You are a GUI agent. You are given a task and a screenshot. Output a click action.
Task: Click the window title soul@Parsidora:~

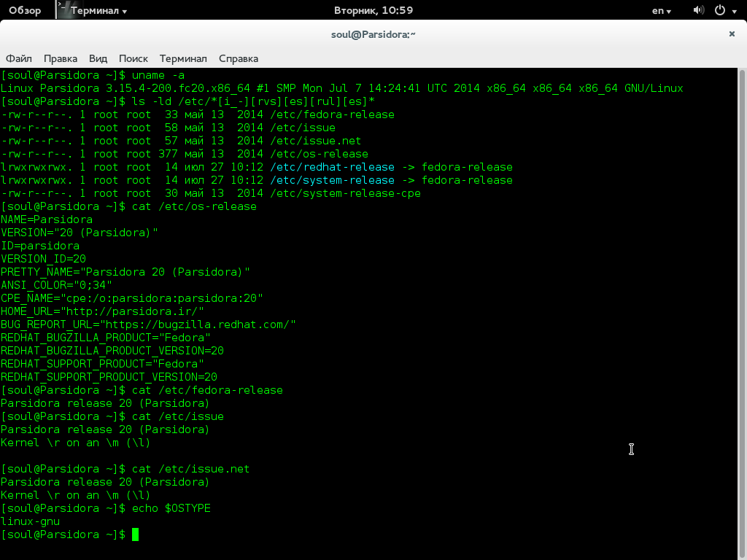pyautogui.click(x=373, y=34)
